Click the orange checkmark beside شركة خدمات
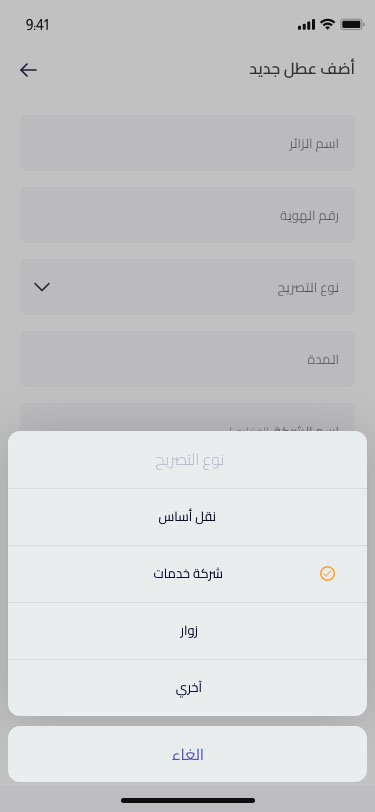 click(x=327, y=573)
